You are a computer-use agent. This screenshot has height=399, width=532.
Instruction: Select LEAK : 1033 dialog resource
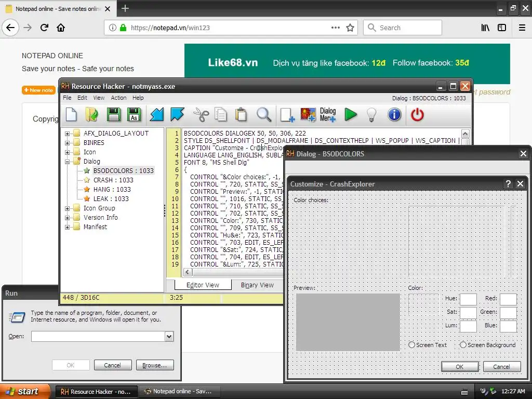click(111, 199)
